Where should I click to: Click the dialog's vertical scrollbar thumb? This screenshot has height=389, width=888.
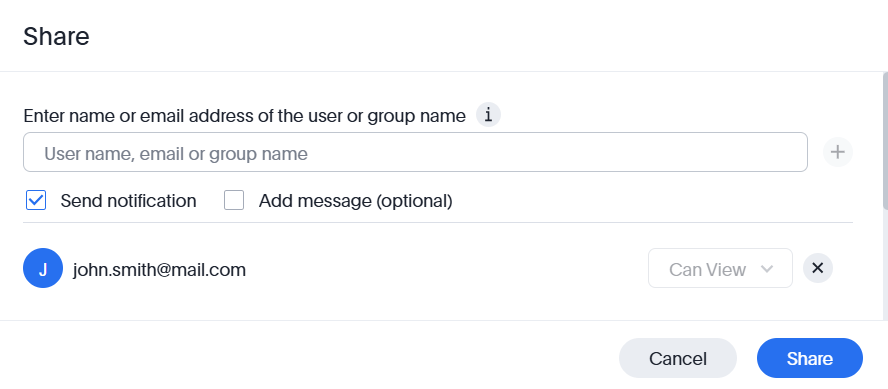[885, 142]
